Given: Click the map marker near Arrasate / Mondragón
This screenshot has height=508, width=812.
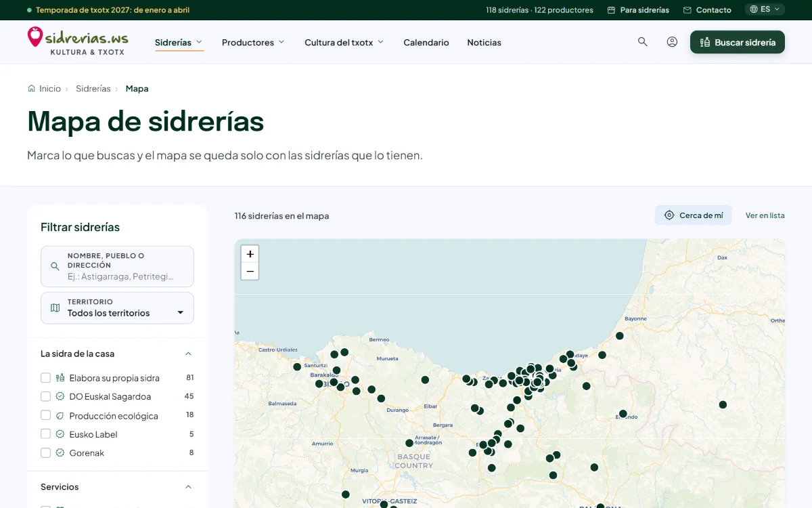Looking at the screenshot, I should [409, 443].
